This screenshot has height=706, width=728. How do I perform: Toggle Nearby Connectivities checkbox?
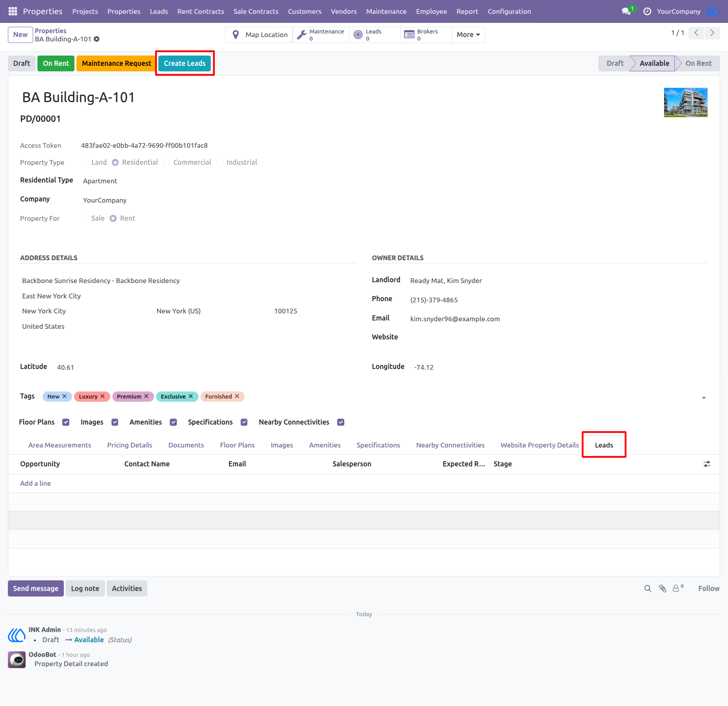[x=341, y=423]
